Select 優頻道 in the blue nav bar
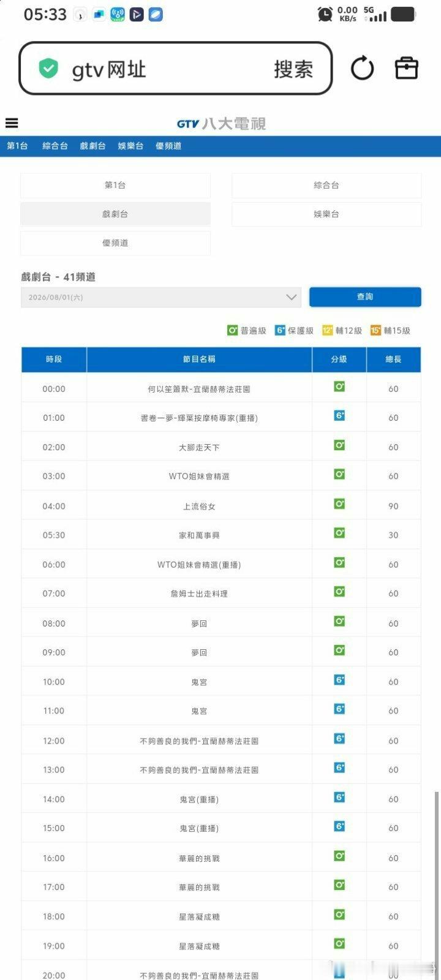Screen dimensions: 441x980 (168, 146)
